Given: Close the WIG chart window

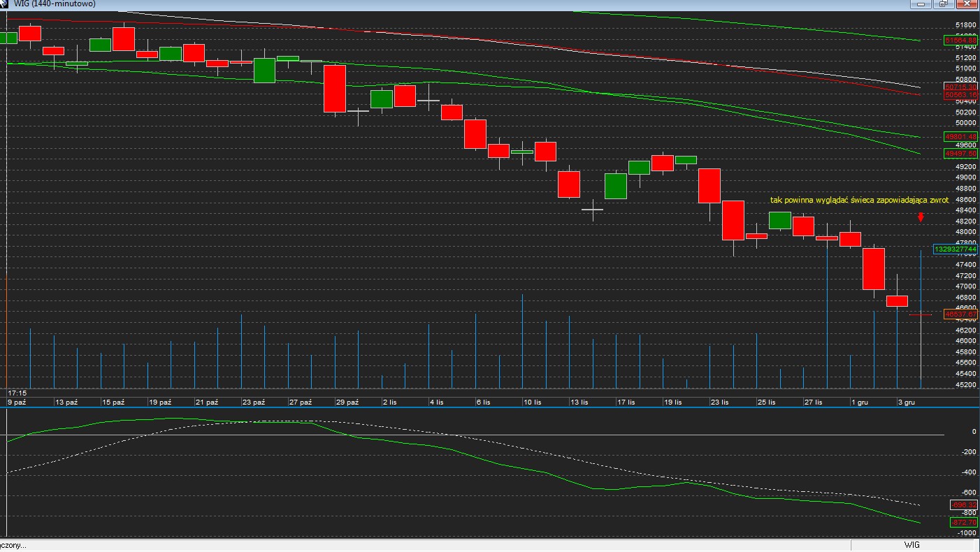Looking at the screenshot, I should pos(967,3).
